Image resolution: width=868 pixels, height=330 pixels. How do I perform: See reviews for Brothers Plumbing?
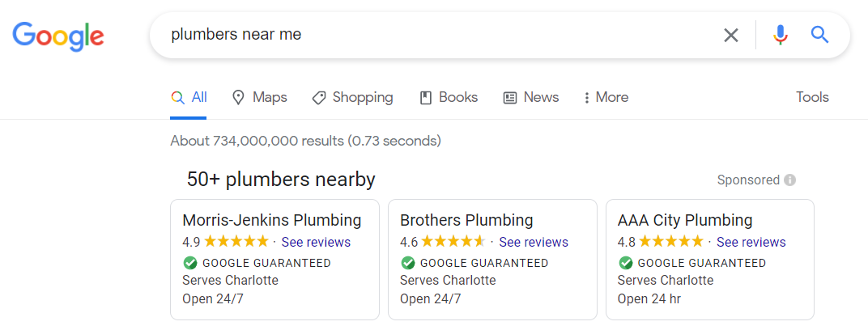[x=533, y=242]
